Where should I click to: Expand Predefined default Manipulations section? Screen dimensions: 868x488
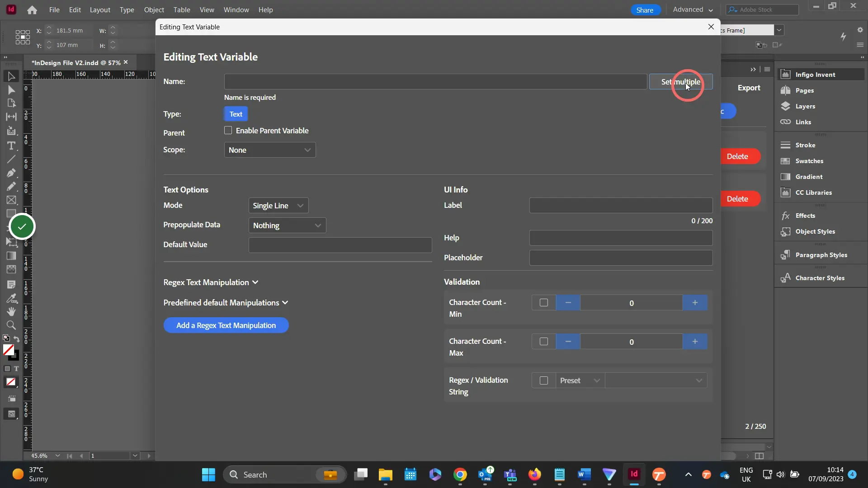click(x=226, y=303)
